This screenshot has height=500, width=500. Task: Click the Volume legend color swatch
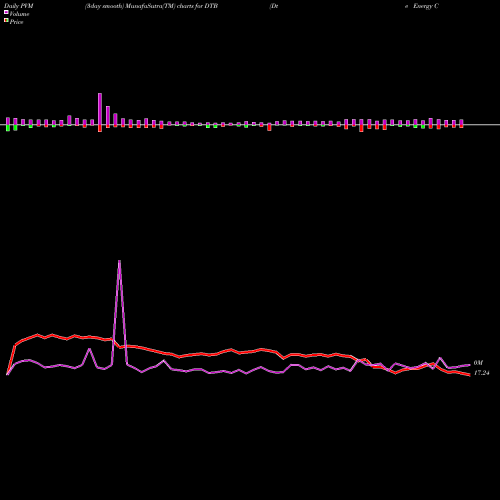click(x=6, y=12)
